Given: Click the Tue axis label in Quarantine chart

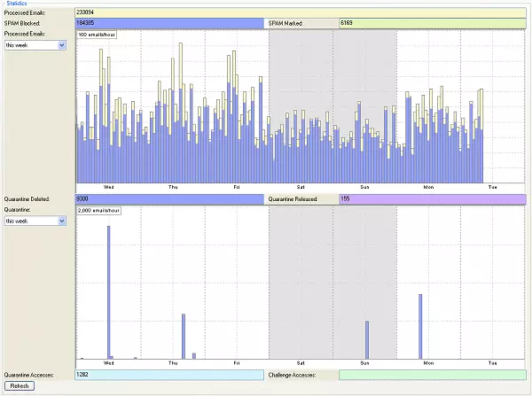Looking at the screenshot, I should [x=492, y=364].
